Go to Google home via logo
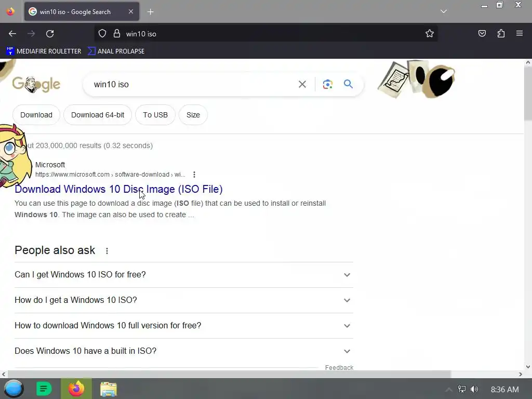This screenshot has height=399, width=532. pyautogui.click(x=36, y=84)
